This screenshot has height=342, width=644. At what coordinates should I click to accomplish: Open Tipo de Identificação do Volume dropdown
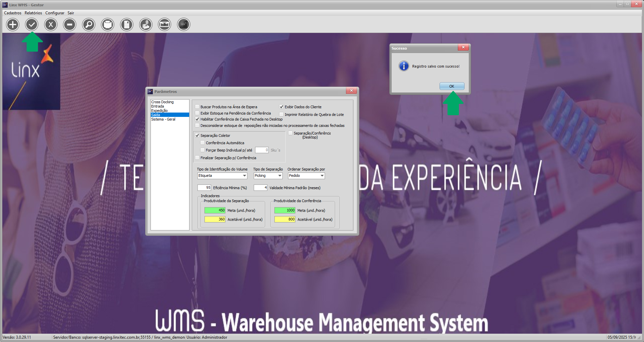coord(244,176)
